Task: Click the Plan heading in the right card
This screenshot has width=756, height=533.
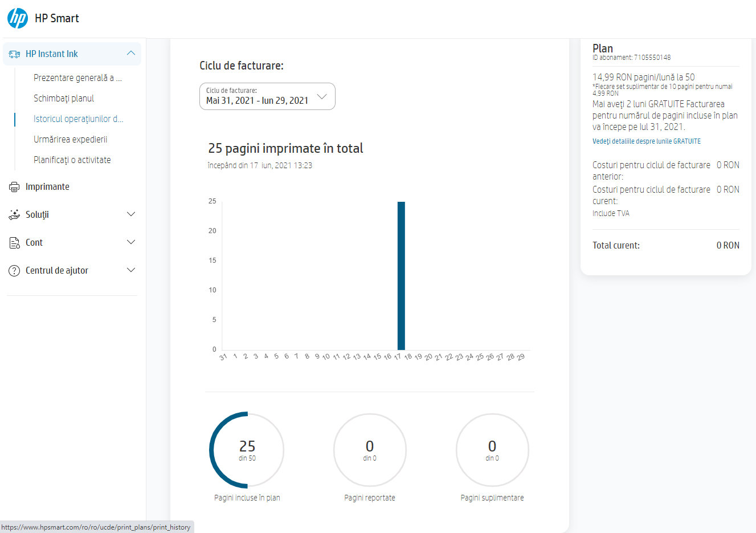Action: 603,48
